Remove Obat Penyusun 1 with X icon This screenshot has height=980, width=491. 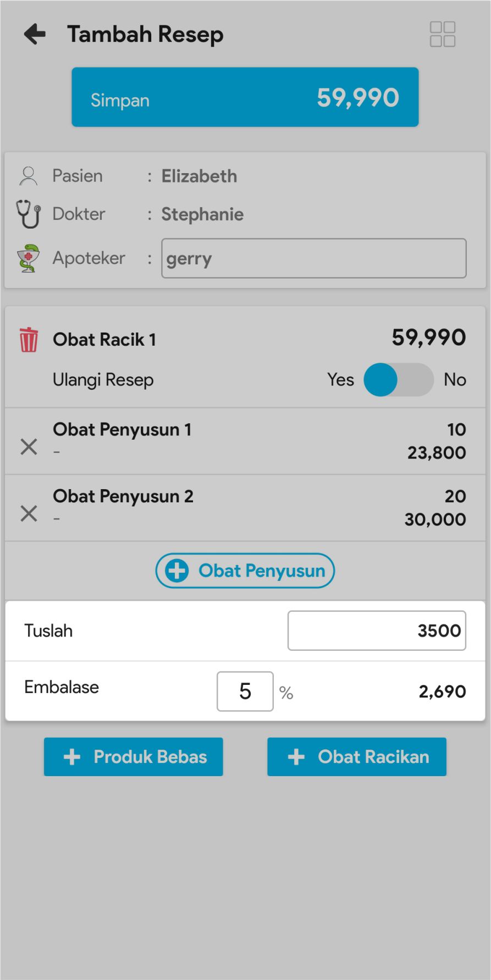click(x=29, y=447)
